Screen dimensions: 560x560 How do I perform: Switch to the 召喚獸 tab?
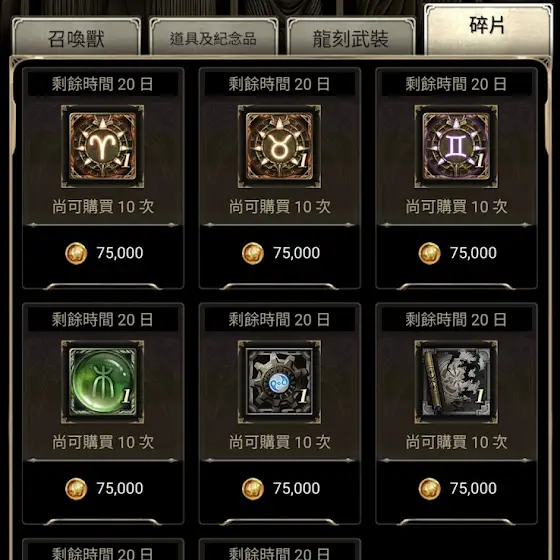coord(76,37)
